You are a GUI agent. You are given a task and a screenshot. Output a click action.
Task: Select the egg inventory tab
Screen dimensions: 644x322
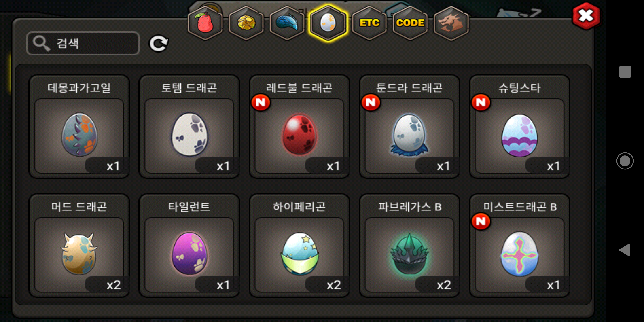tap(328, 23)
